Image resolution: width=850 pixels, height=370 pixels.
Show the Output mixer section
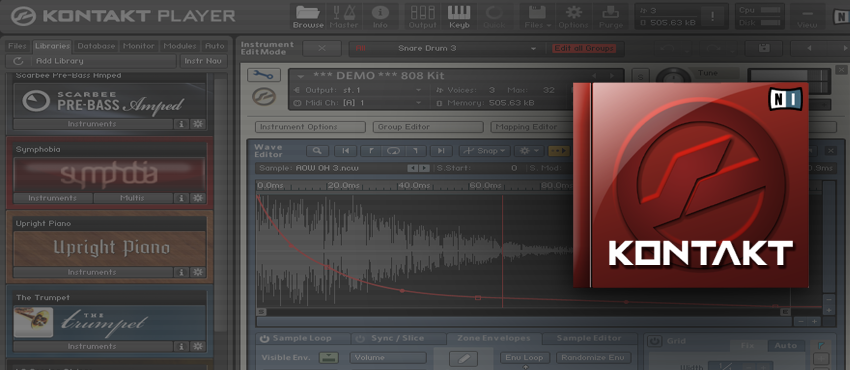pyautogui.click(x=423, y=17)
